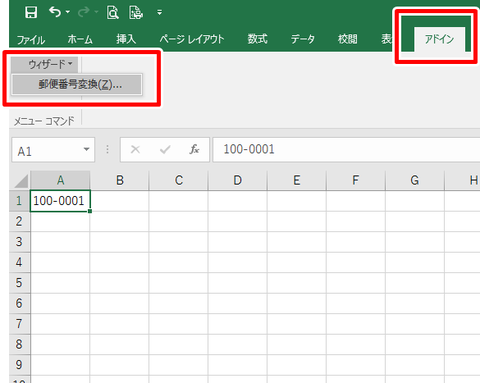
Task: Select row 9 header
Action: click(x=19, y=365)
